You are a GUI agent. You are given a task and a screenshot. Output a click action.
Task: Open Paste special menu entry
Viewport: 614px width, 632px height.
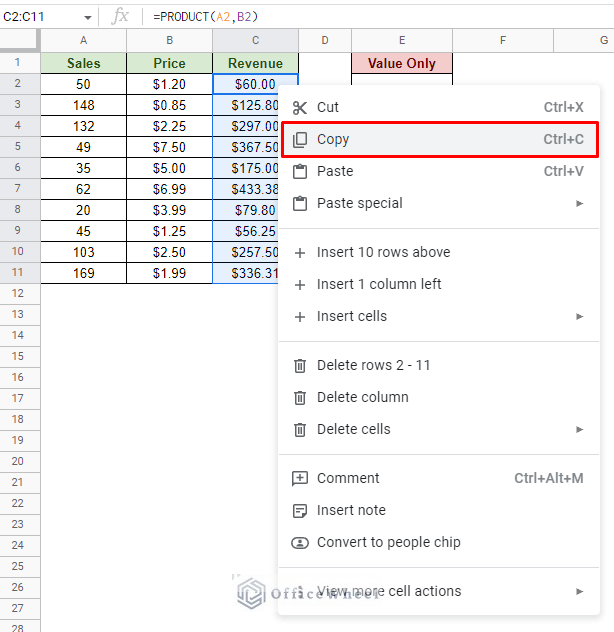pyautogui.click(x=439, y=203)
